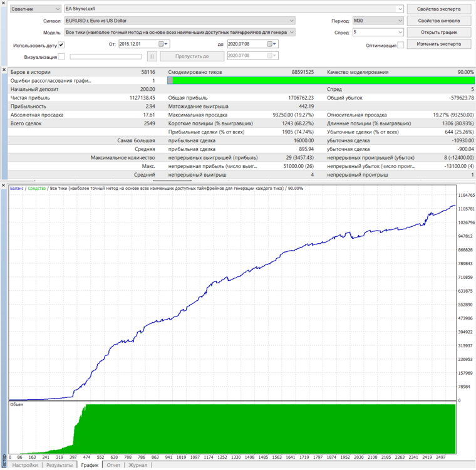Expand the Спред value dropdown
Screen dimensions: 476x470
tap(400, 32)
